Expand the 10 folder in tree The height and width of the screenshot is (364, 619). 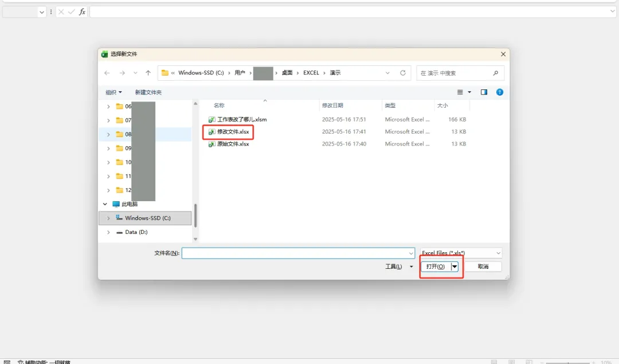pyautogui.click(x=108, y=162)
